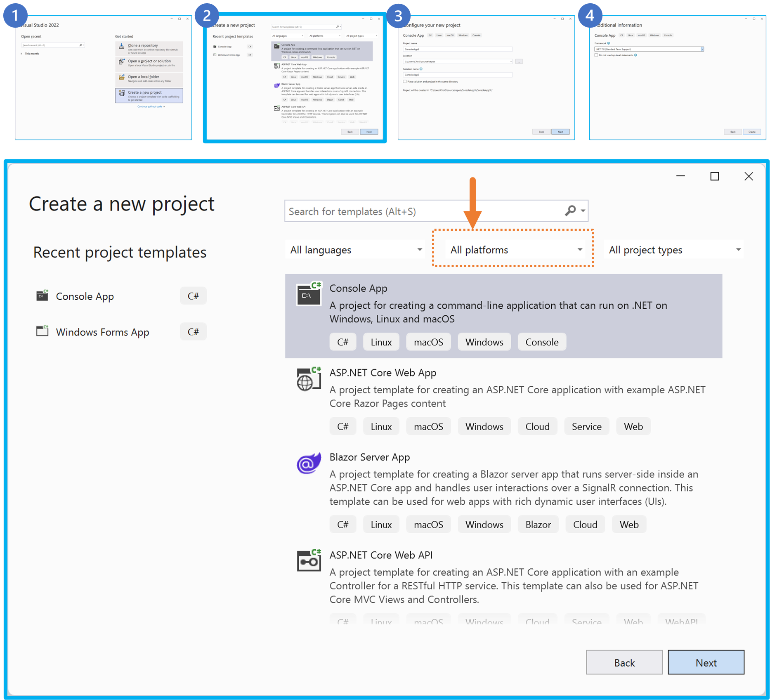Click ASP.NET Core Web API title

pos(380,555)
